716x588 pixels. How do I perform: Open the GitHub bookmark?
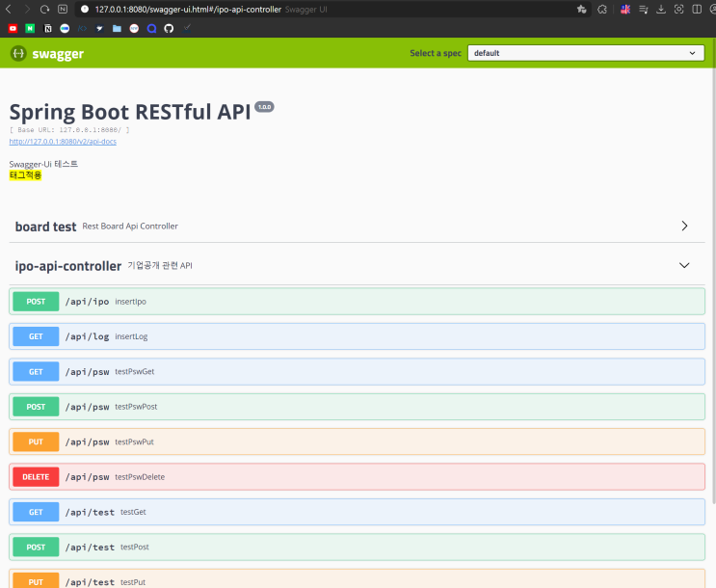(x=169, y=28)
